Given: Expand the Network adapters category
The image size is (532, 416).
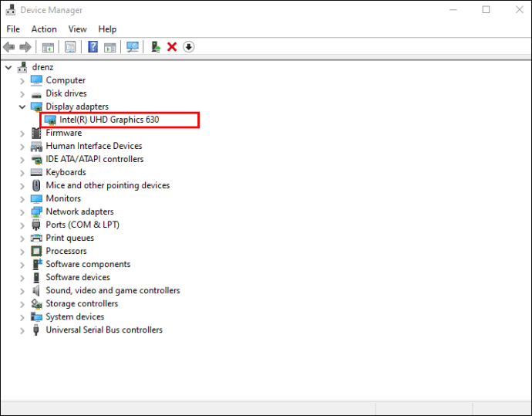Looking at the screenshot, I should [22, 212].
